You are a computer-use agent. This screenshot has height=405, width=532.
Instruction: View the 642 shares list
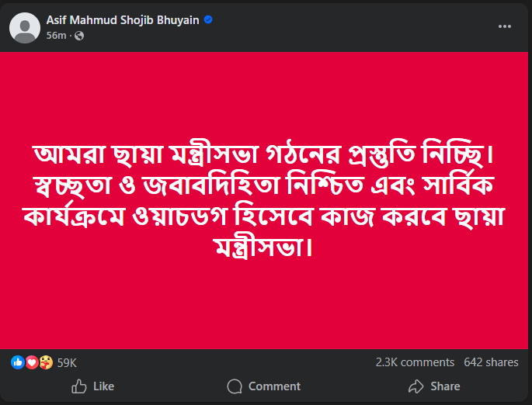coord(491,362)
